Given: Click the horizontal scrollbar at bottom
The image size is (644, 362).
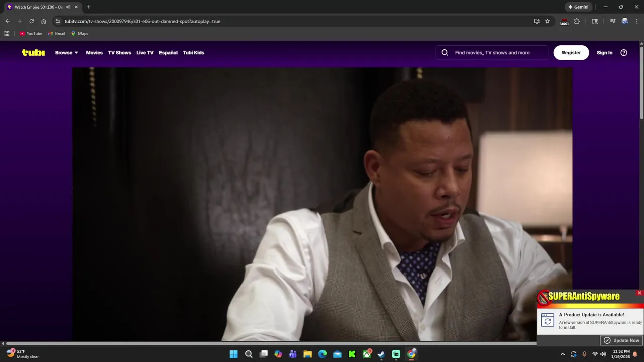Looking at the screenshot, I should pos(272,343).
